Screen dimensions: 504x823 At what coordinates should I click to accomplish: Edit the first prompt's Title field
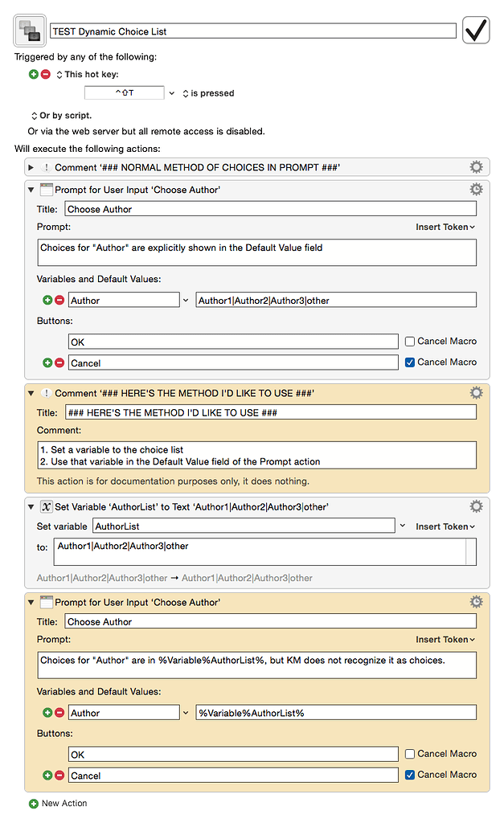(271, 209)
